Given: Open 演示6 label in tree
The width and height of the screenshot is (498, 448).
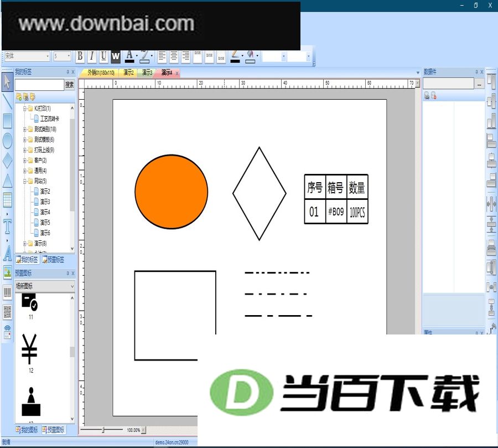Looking at the screenshot, I should coord(45,233).
